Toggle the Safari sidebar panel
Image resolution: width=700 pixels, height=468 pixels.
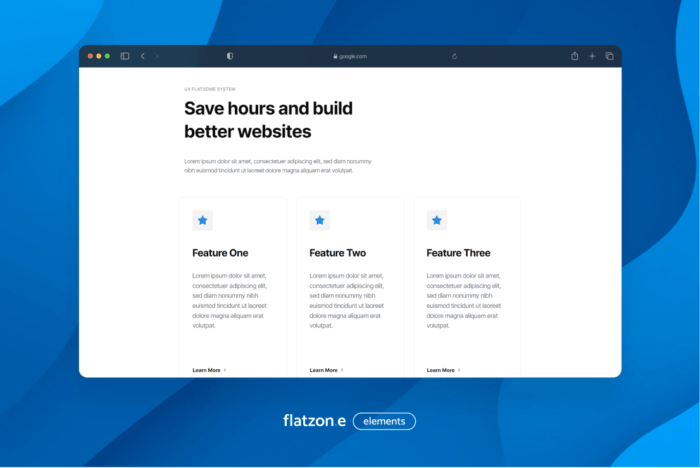coord(125,56)
